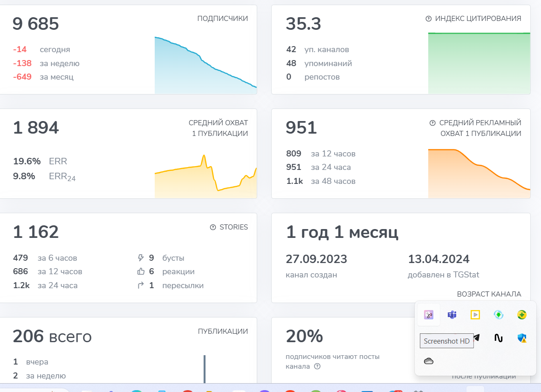Open OneDrive cloud tray icon
Screen dimensions: 541x392
click(429, 361)
